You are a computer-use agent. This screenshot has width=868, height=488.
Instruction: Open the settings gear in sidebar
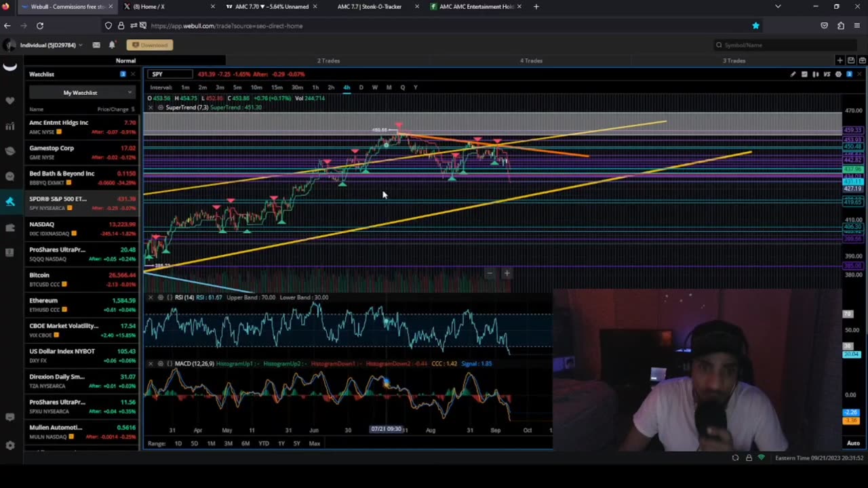9,445
